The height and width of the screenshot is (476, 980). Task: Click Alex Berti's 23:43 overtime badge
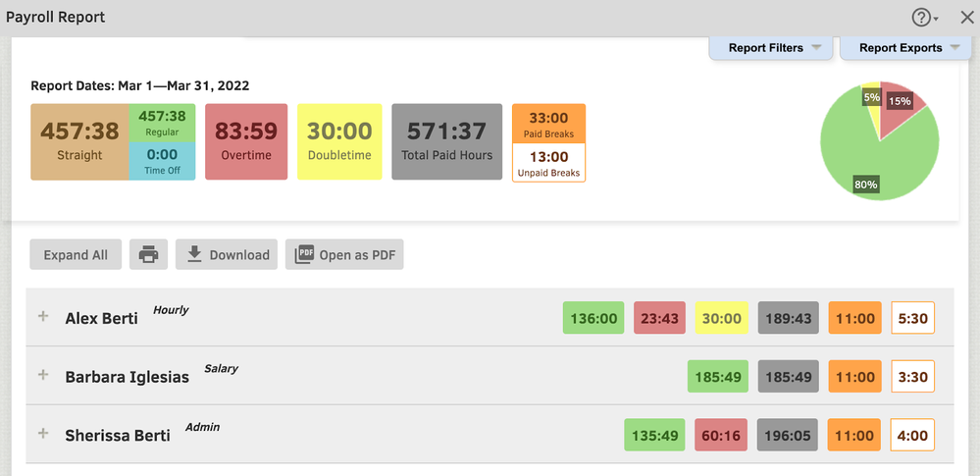(x=659, y=318)
